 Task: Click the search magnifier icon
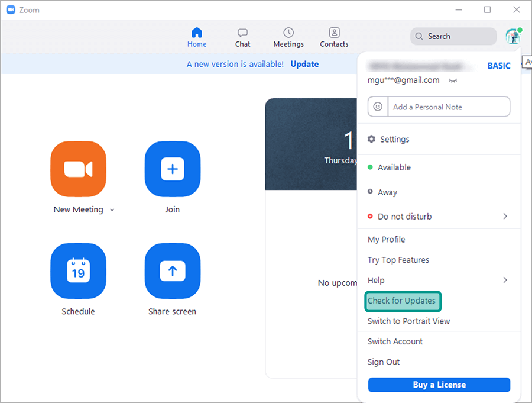[419, 36]
